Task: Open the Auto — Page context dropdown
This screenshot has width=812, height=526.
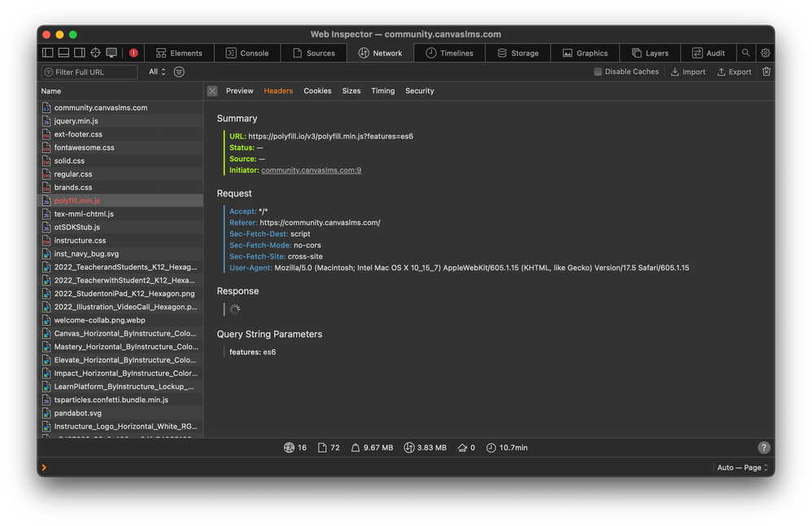Action: (x=742, y=468)
